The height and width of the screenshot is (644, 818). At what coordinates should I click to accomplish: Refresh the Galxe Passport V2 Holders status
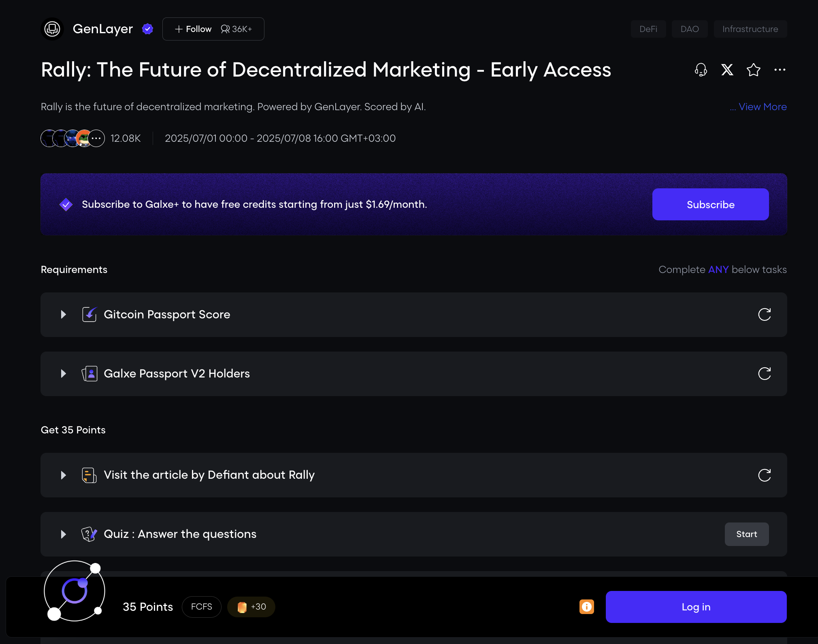click(765, 374)
